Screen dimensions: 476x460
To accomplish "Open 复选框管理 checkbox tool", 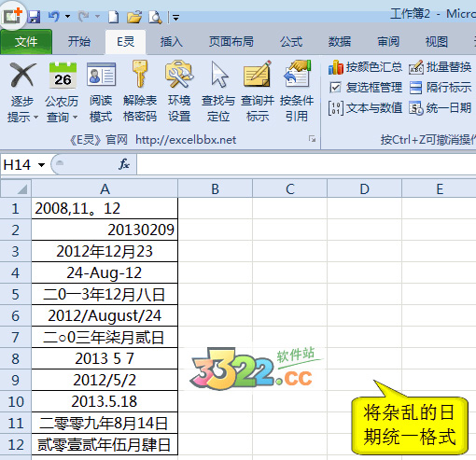I will (365, 88).
